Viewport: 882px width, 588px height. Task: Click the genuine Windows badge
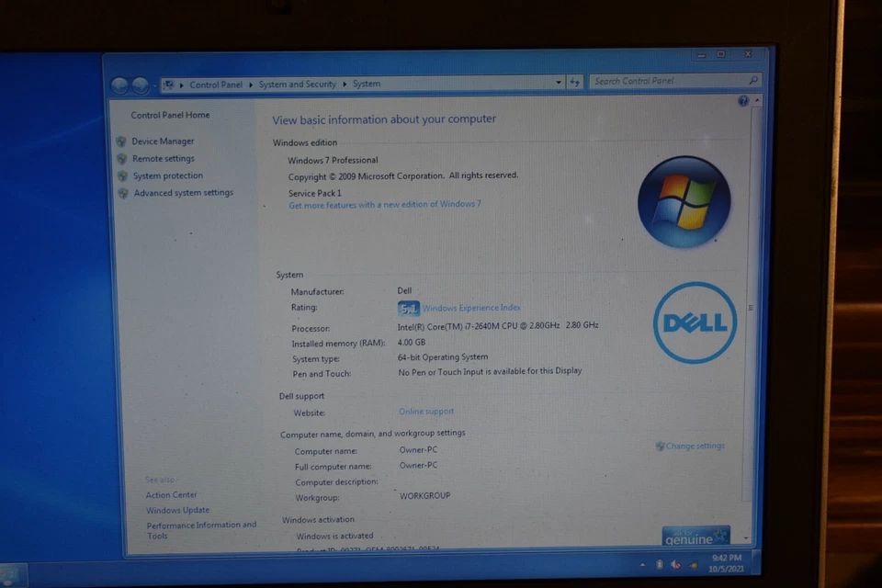695,534
